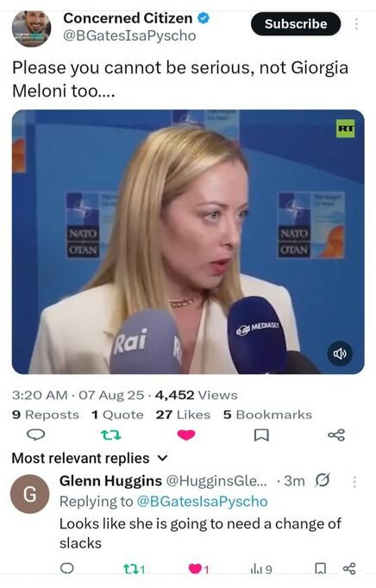Click the Subscribe button
The width and height of the screenshot is (376, 588).
click(x=296, y=24)
